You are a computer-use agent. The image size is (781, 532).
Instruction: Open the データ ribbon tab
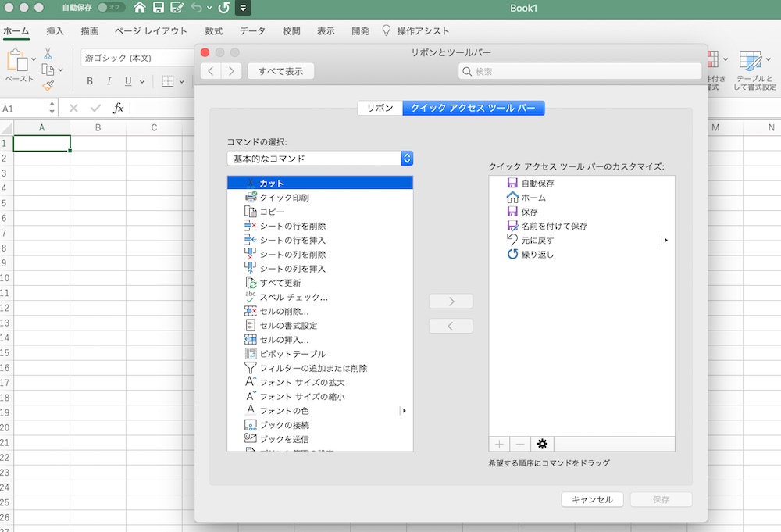click(252, 31)
